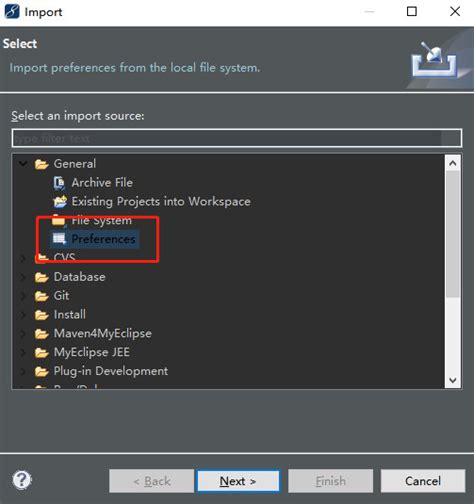Expand the Database tree node
This screenshot has width=474, height=504.
point(23,277)
